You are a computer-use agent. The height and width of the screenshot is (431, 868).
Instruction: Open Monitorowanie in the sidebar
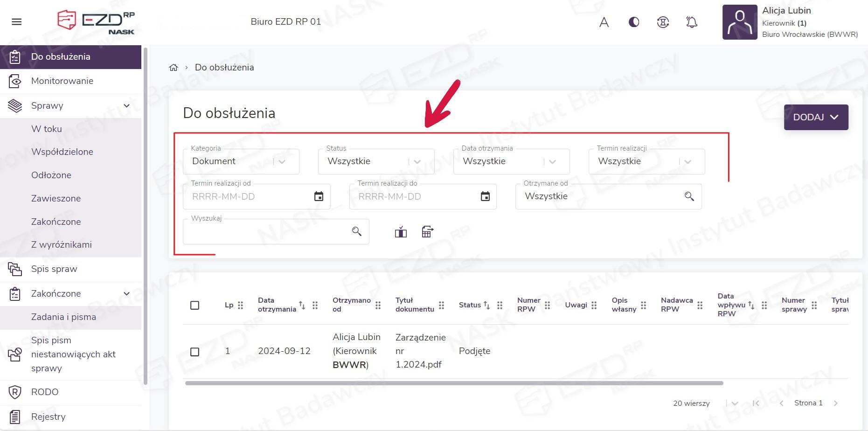[x=62, y=81]
